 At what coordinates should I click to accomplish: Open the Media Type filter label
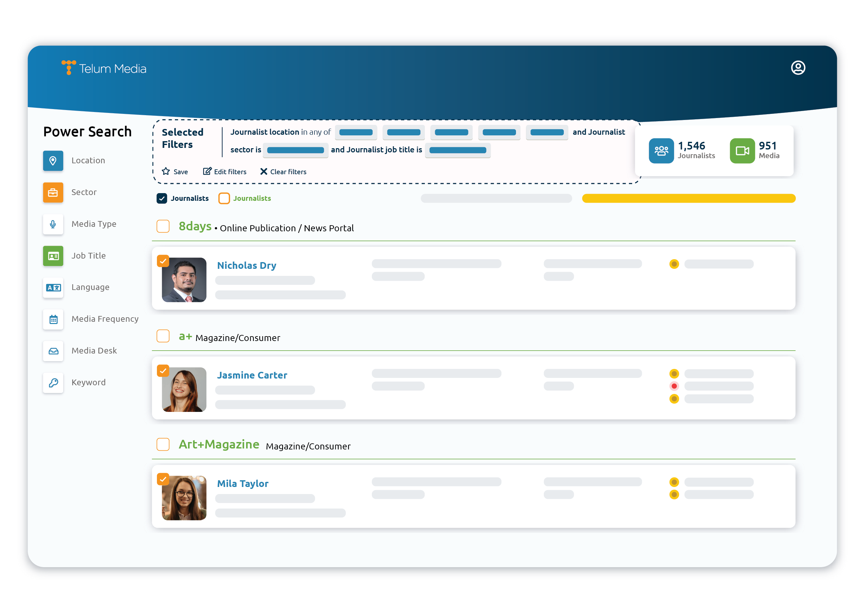[x=94, y=224]
